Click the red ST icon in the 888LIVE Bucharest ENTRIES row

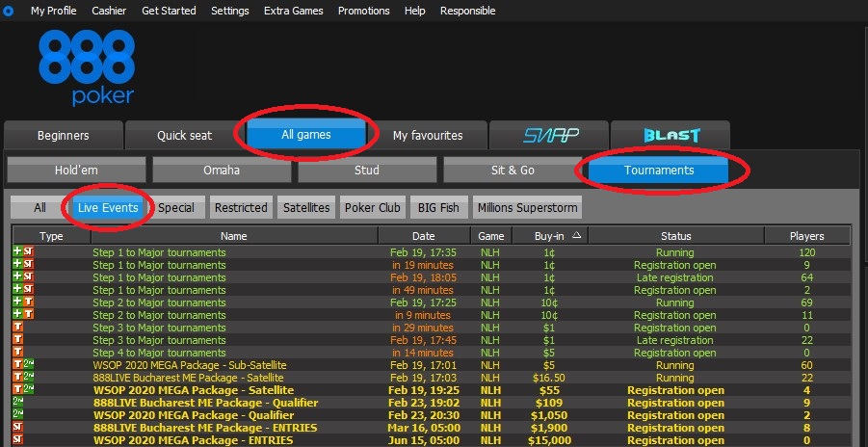pos(17,428)
